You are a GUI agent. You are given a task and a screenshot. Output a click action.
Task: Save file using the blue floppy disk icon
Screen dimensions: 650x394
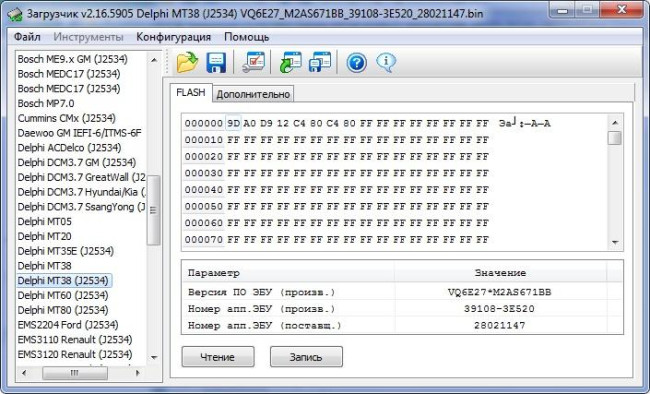point(216,63)
